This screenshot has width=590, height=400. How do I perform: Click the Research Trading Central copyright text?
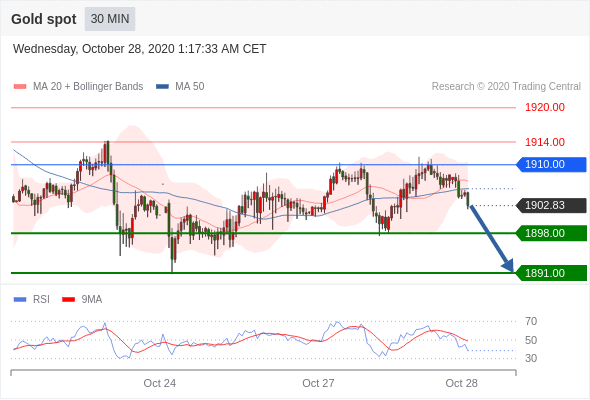click(x=506, y=87)
